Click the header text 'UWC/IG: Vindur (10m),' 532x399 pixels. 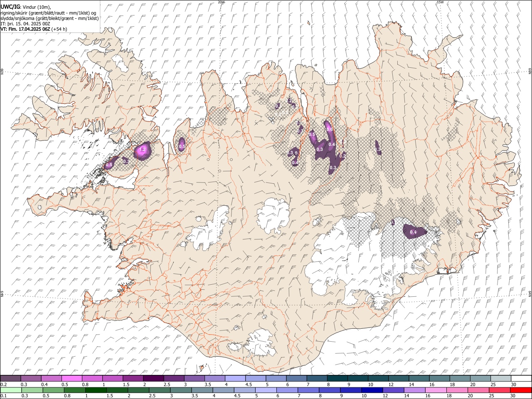(x=26, y=7)
